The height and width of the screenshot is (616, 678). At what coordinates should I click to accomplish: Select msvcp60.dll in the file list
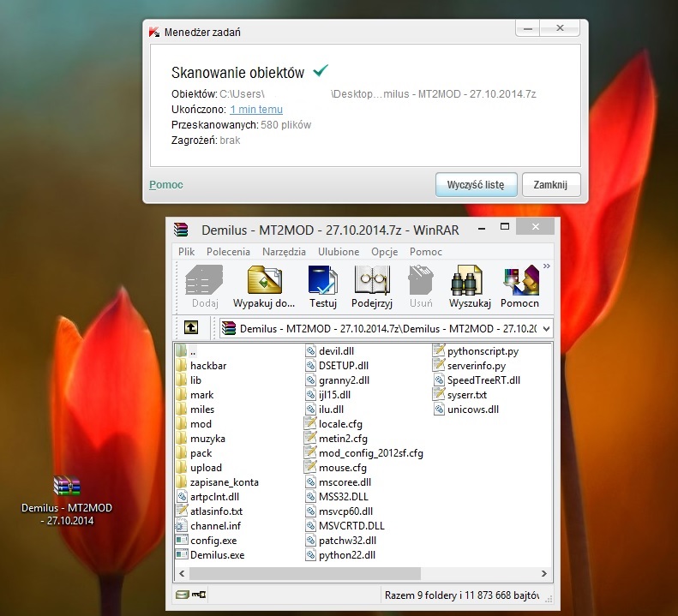[x=339, y=511]
